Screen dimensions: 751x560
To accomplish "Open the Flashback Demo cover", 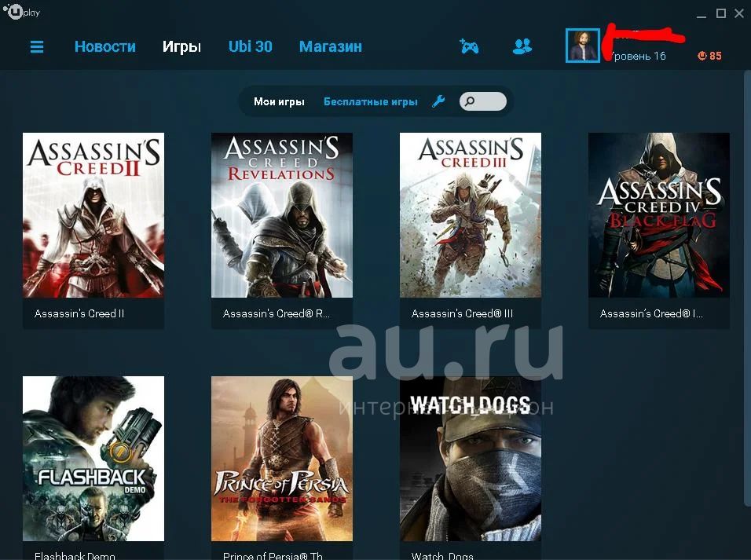I will point(93,459).
